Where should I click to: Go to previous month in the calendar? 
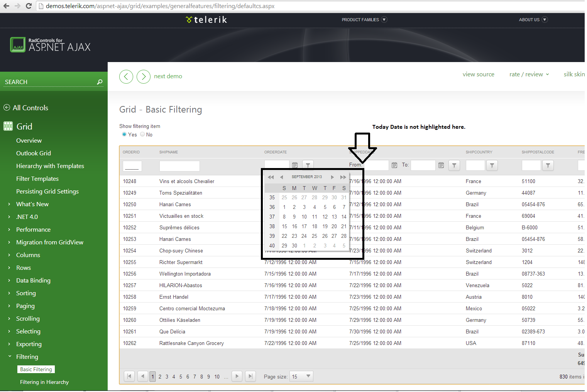[282, 177]
